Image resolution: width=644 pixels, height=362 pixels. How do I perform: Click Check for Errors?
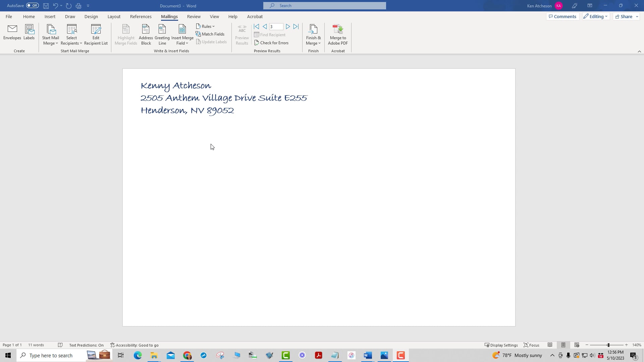pyautogui.click(x=271, y=43)
